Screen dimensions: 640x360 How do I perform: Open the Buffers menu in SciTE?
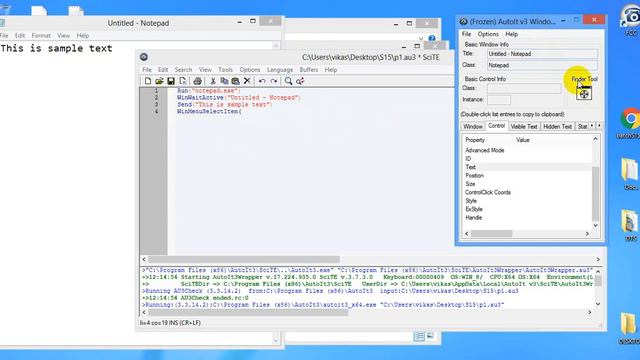[309, 70]
